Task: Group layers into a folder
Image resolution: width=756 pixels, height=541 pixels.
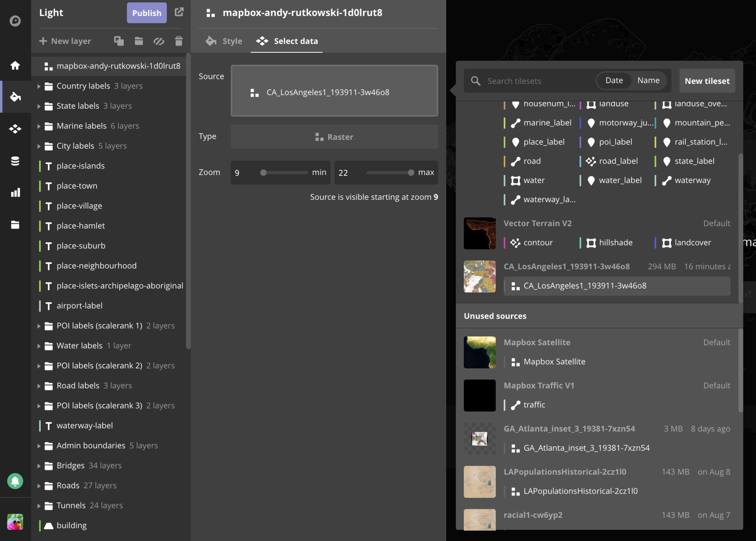Action: pos(139,41)
